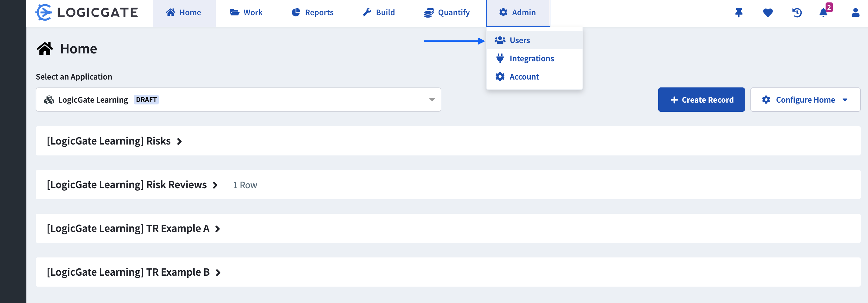Open the Home tab
Image resolution: width=868 pixels, height=303 pixels.
(x=184, y=12)
